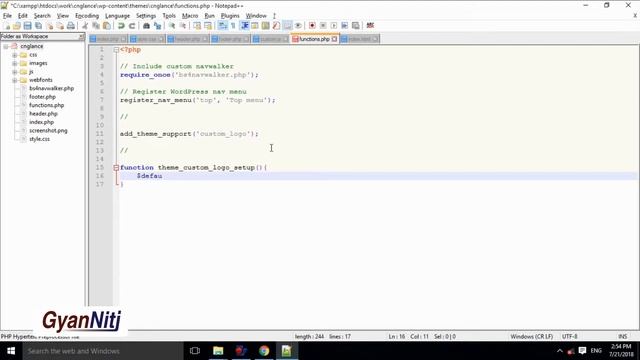Click Save Recorded Macro toolbar icon

[356, 26]
